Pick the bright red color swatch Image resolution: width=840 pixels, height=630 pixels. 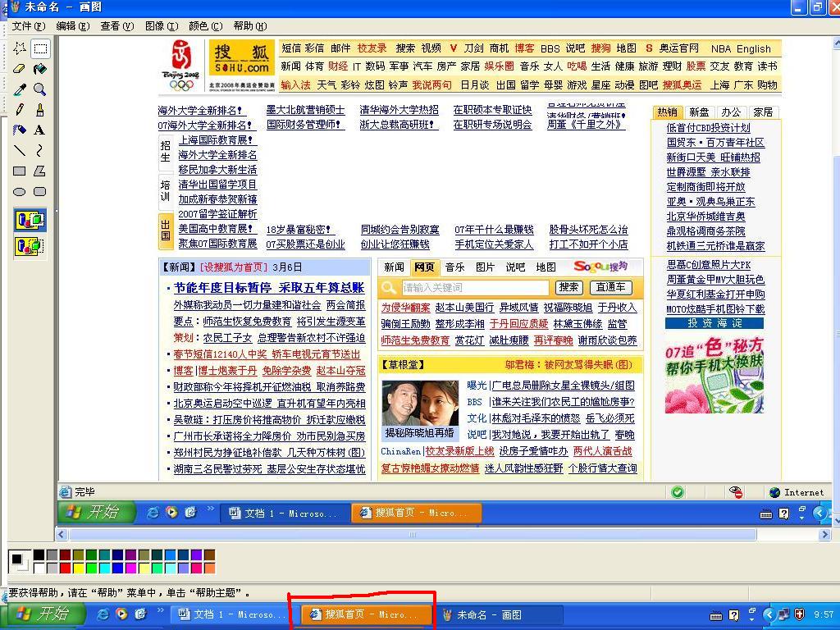[66, 568]
